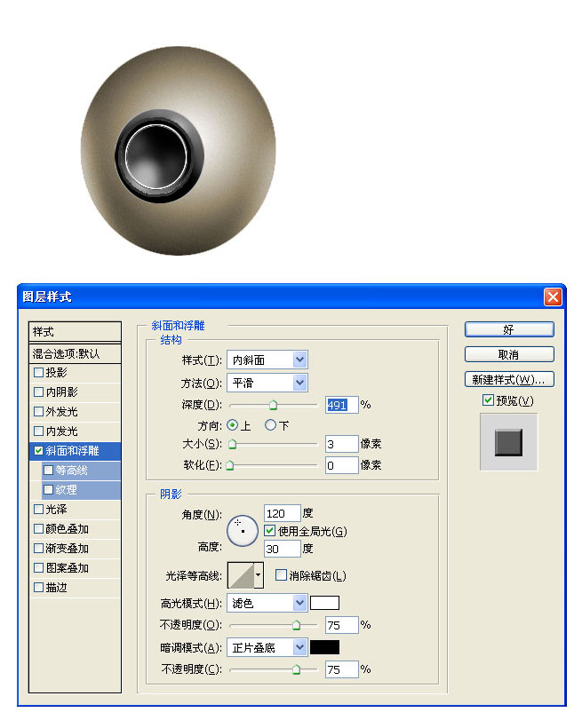Enable the 内发光 checkbox

[x=38, y=431]
